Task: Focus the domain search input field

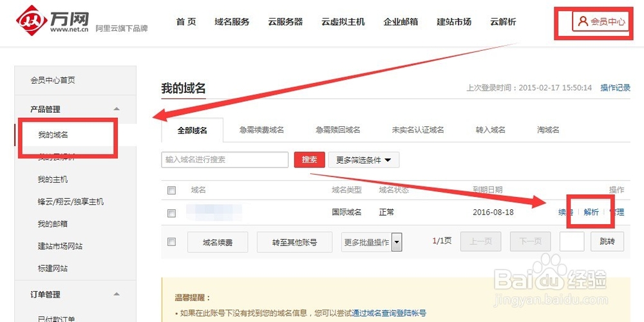Action: pos(225,160)
